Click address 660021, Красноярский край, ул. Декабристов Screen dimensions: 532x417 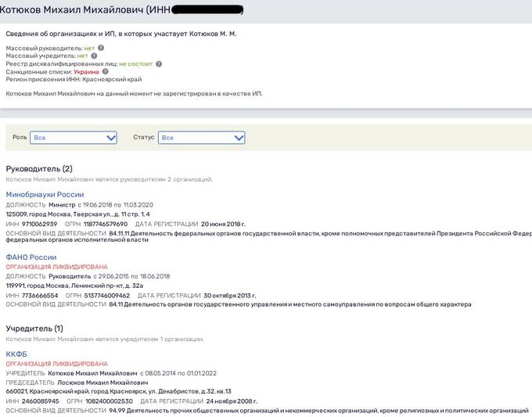118,391
